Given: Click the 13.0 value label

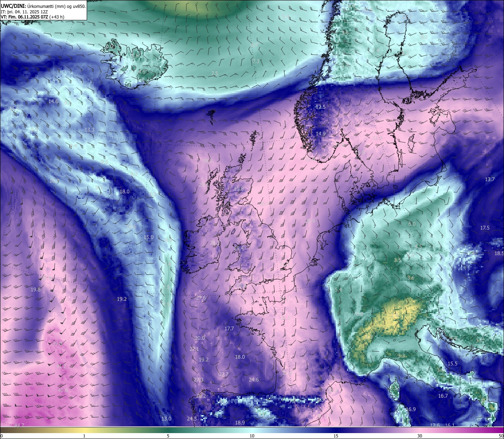Looking at the screenshot, I should (x=167, y=419).
